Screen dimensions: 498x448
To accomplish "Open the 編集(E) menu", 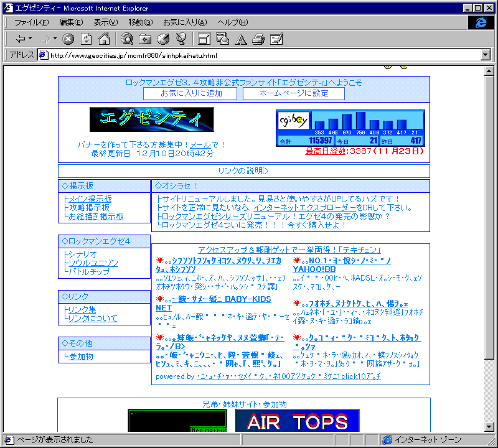I will tap(71, 22).
